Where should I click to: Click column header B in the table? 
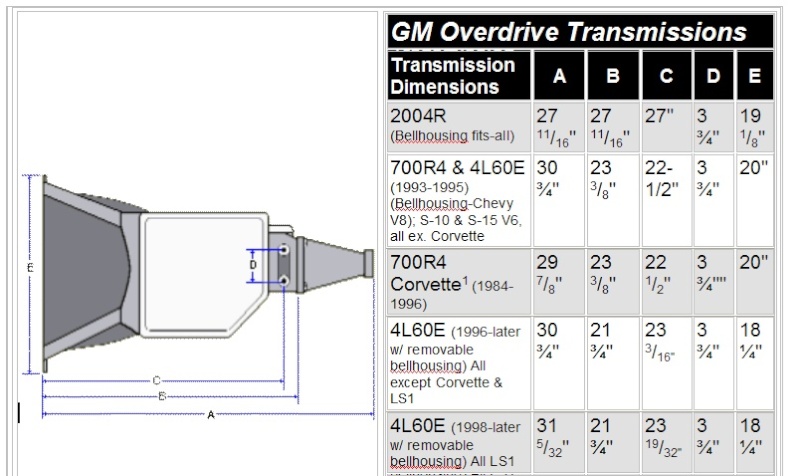tap(613, 76)
